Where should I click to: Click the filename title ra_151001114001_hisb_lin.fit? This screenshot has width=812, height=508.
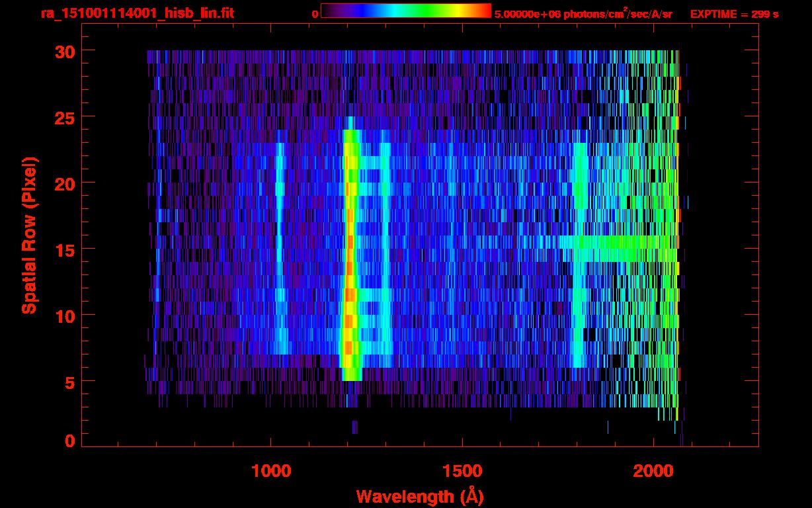point(137,13)
